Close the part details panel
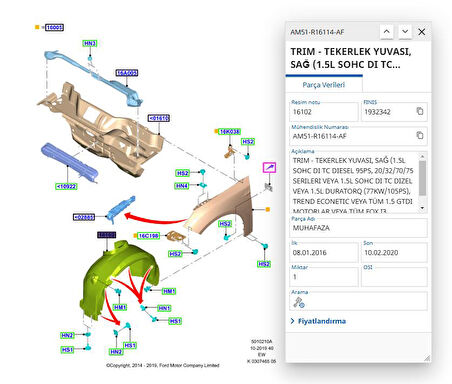Image resolution: width=452 pixels, height=384 pixels. point(422,32)
